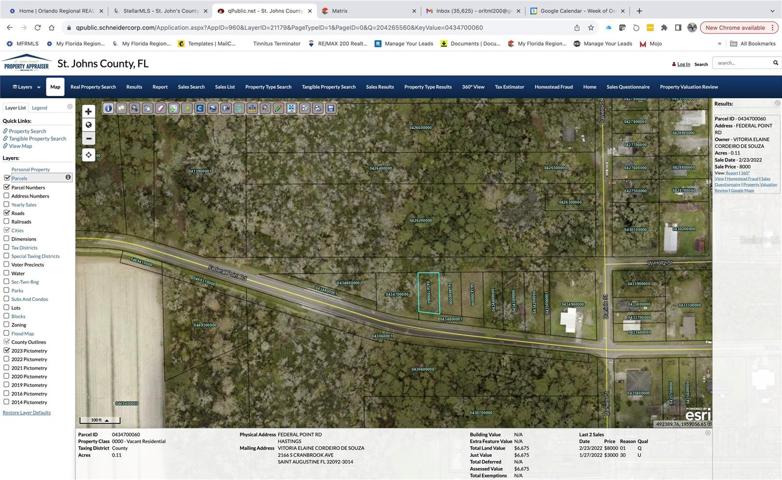This screenshot has height=480, width=782.
Task: Click the search magnifier icon in header
Action: 776,63
